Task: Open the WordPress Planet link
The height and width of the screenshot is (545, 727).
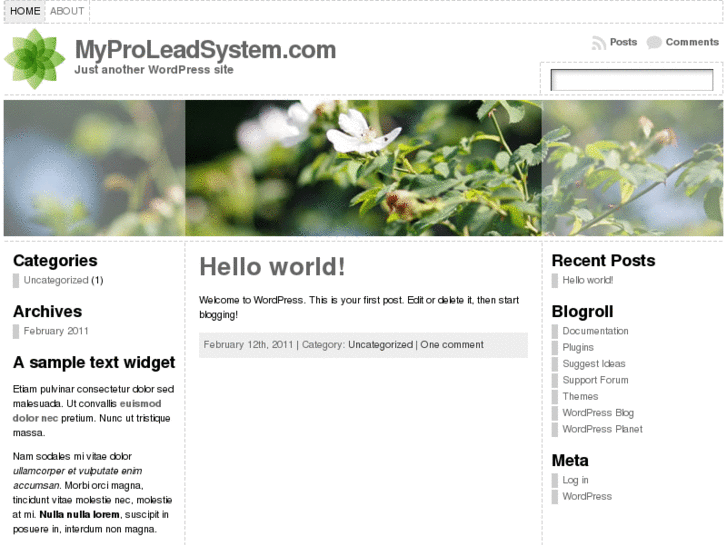Action: 602,429
